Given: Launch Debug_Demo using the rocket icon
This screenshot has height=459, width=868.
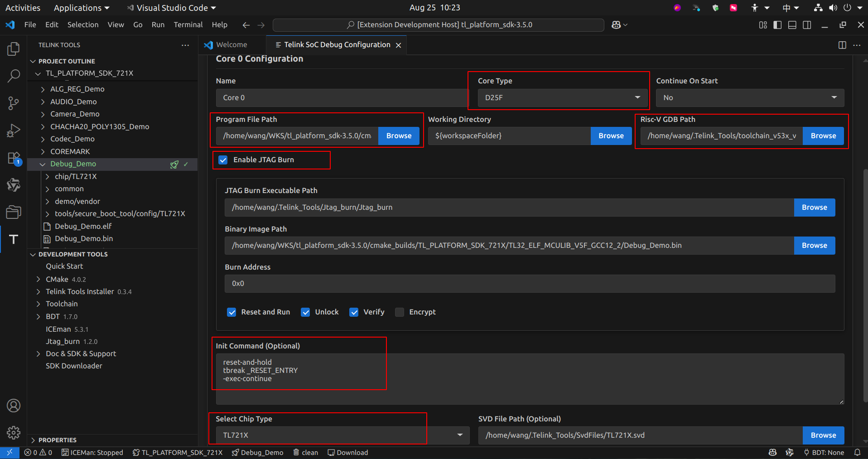Looking at the screenshot, I should click(x=174, y=164).
